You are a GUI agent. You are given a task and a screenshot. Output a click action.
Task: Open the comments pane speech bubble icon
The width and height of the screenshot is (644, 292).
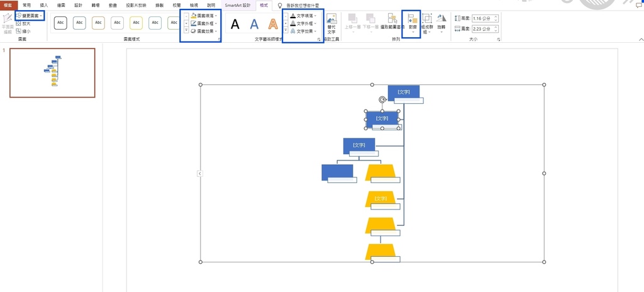coord(638,5)
